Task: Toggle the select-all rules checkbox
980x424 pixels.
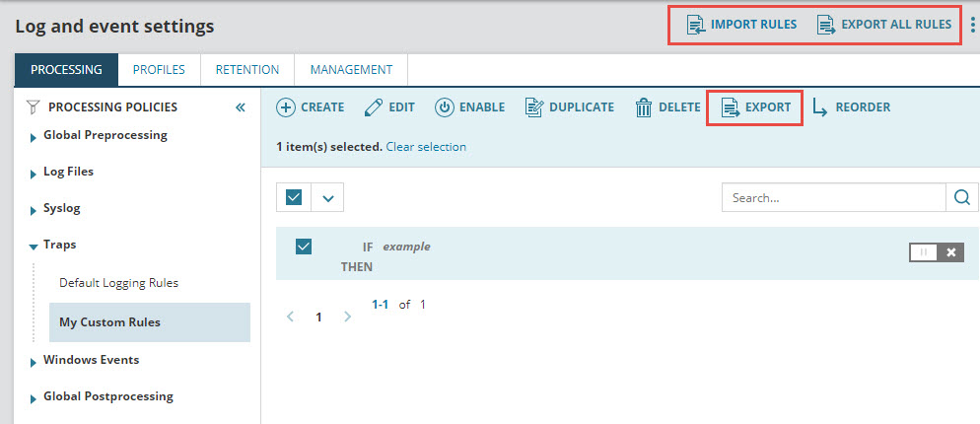Action: [x=294, y=197]
